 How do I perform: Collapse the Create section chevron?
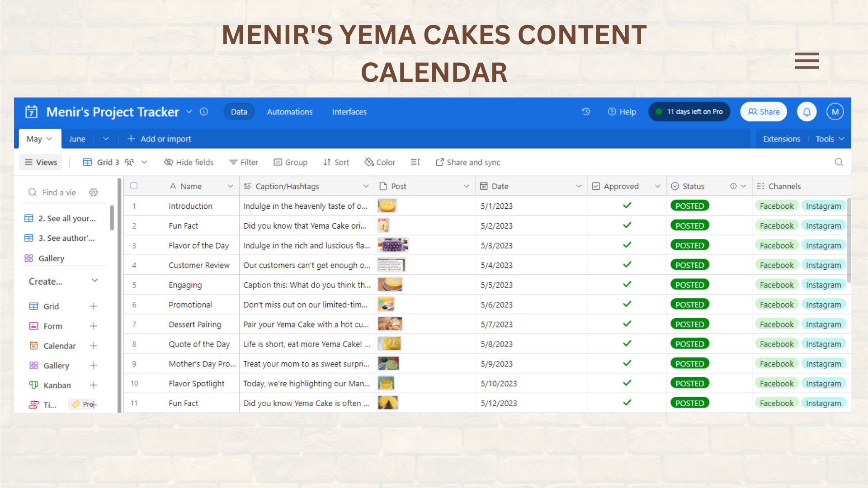95,281
